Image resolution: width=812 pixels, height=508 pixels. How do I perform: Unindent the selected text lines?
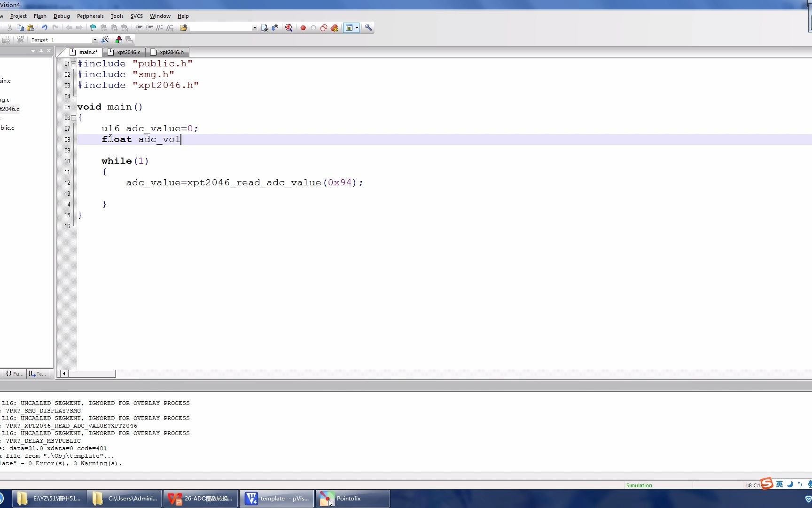149,28
